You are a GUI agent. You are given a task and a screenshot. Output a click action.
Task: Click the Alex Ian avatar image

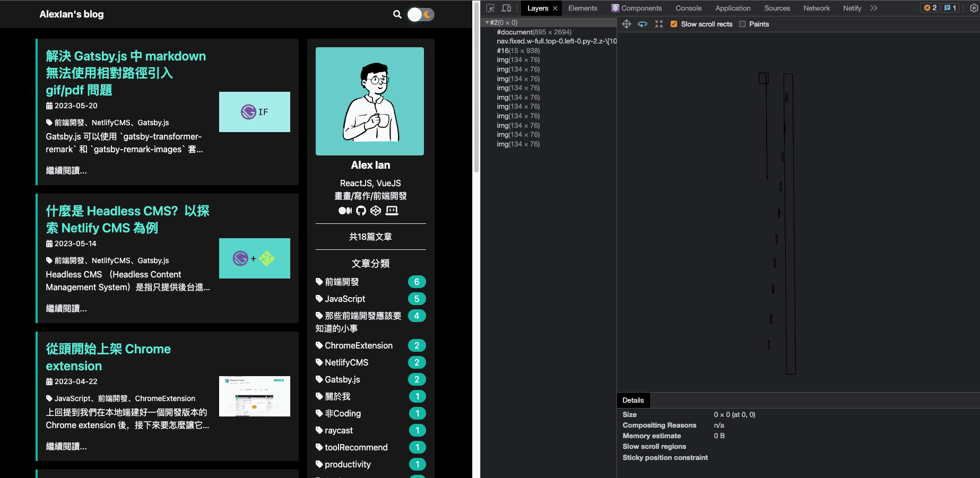[x=370, y=101]
